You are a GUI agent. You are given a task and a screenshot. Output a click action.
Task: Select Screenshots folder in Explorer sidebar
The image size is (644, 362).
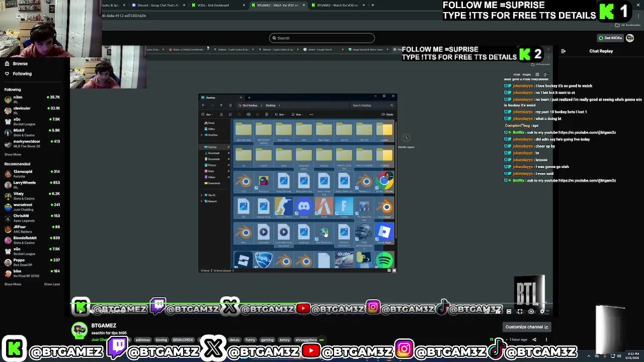coord(214,184)
